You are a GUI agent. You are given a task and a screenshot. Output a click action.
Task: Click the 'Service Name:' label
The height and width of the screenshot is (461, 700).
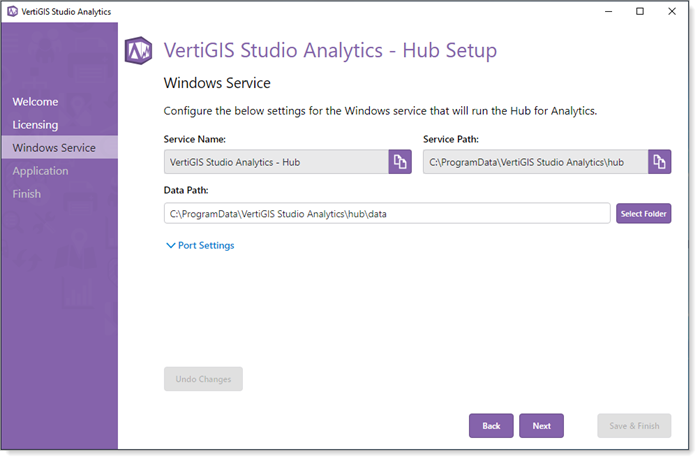(195, 139)
